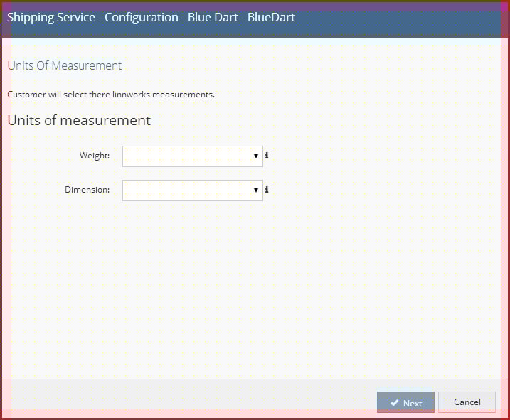510x420 pixels.
Task: Click the BlueDart text in the title
Action: tap(271, 17)
